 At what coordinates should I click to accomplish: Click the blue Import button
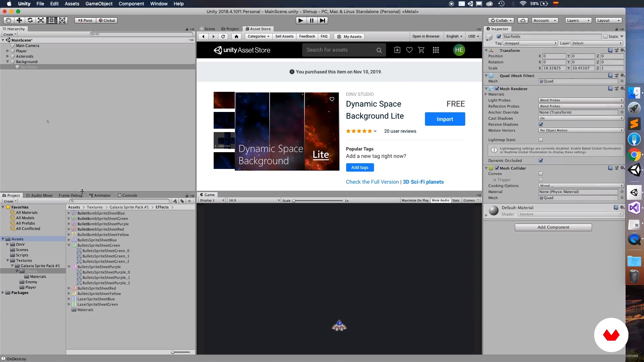point(445,119)
